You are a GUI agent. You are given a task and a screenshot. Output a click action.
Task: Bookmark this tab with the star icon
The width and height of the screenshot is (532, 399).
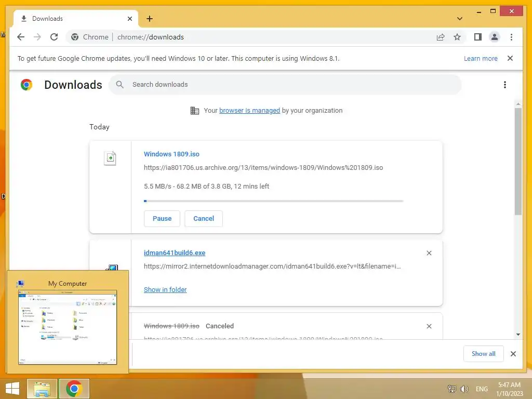click(457, 37)
